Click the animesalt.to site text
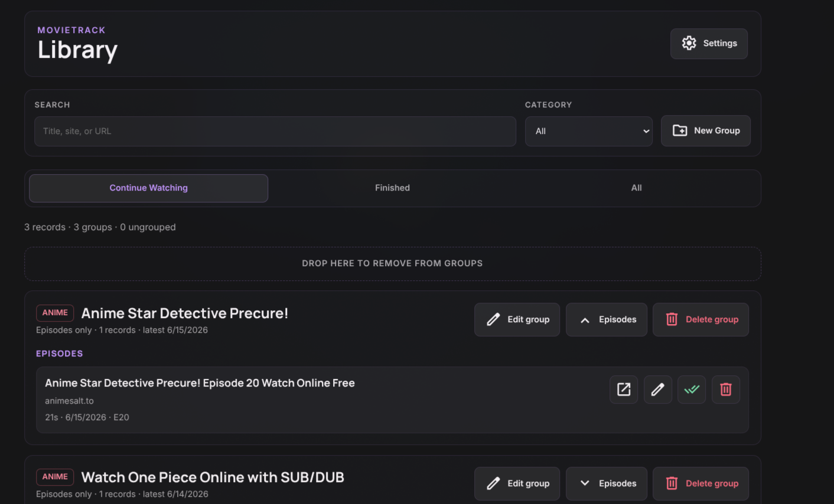Viewport: 834px width, 504px height. [x=69, y=401]
